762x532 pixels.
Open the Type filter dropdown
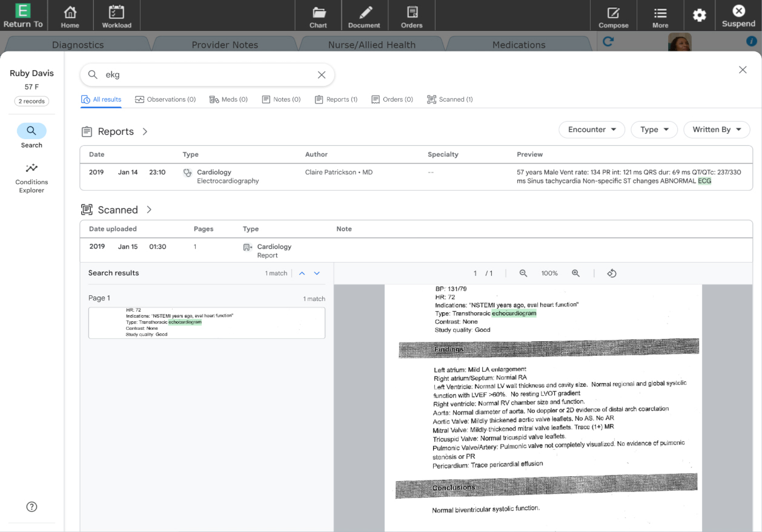pos(654,130)
